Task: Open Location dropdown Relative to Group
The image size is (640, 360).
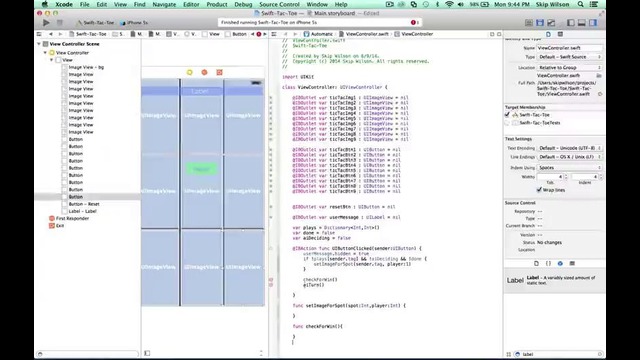Action: pos(569,68)
